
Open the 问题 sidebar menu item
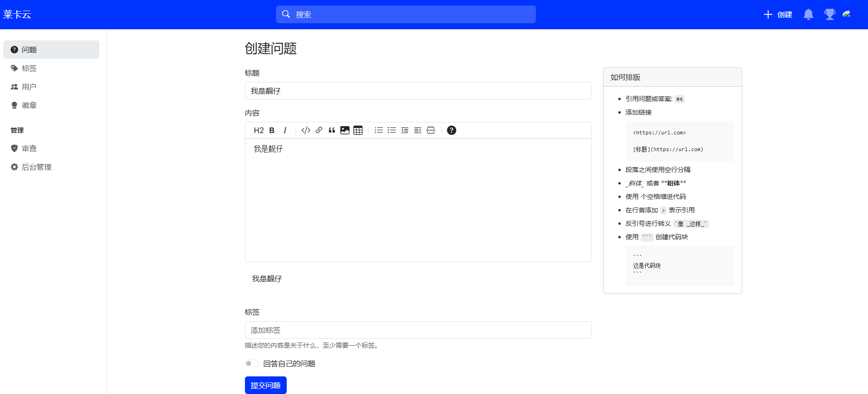(x=51, y=50)
